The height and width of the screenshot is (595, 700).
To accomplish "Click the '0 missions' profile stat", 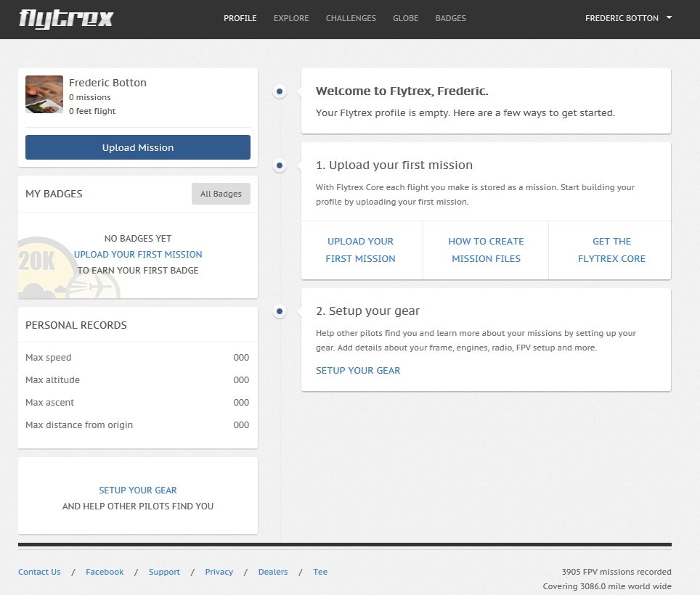I will tap(90, 97).
